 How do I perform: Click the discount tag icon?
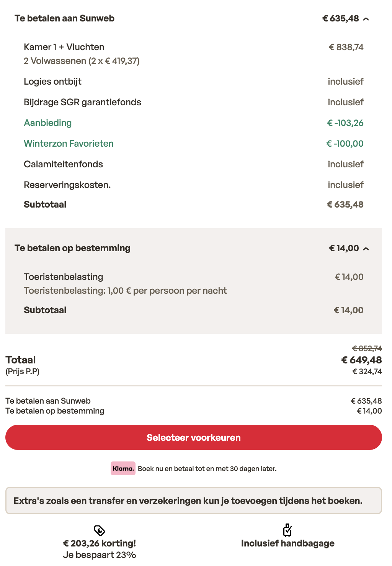99,530
